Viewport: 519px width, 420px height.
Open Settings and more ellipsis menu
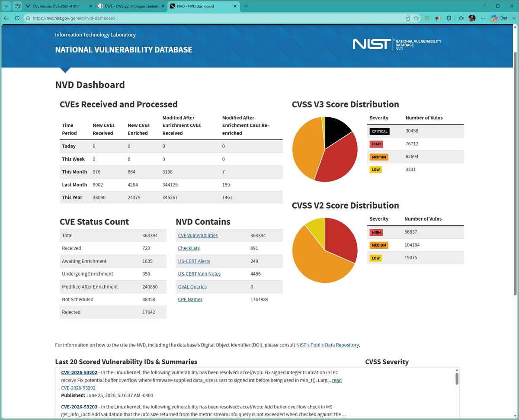click(482, 18)
